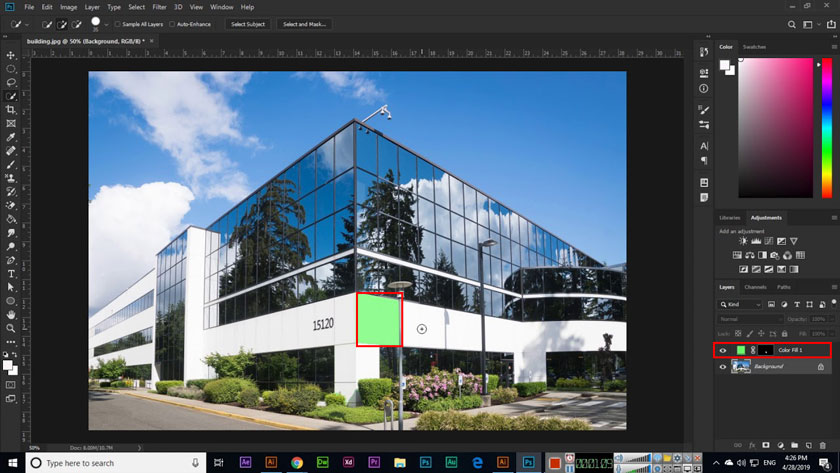Select the Move tool

click(10, 55)
